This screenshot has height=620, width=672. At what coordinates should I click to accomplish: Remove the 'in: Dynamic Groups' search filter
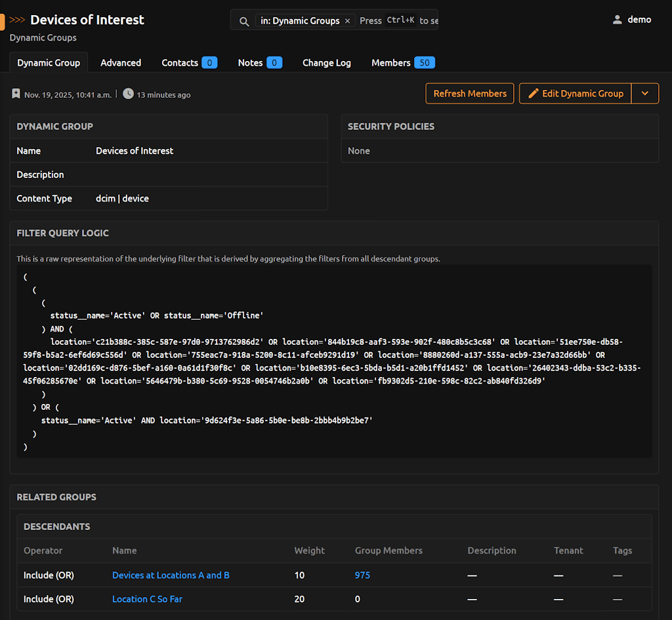tap(347, 21)
